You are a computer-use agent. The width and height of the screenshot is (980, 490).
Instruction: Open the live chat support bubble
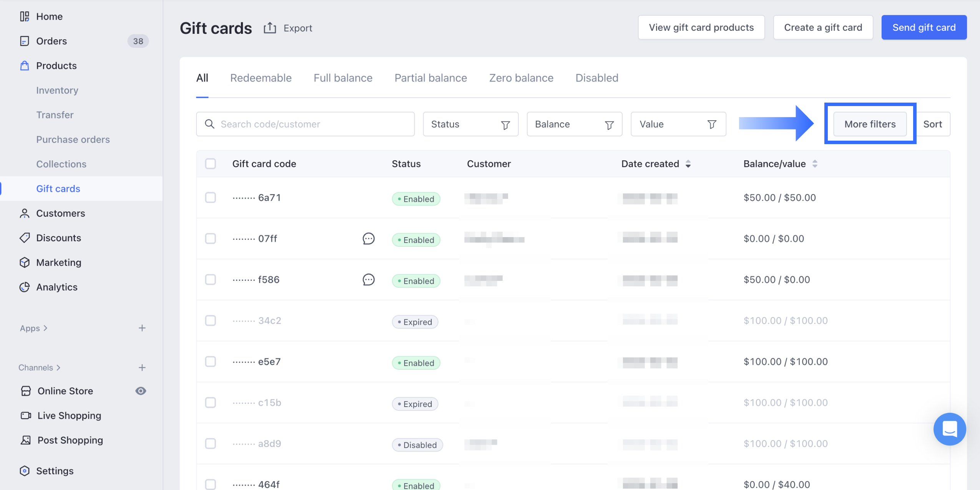[x=949, y=429]
